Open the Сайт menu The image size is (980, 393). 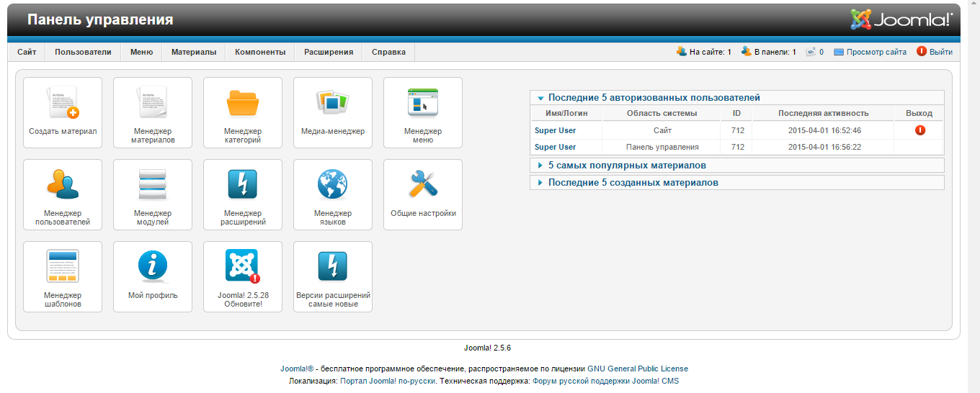tap(27, 52)
